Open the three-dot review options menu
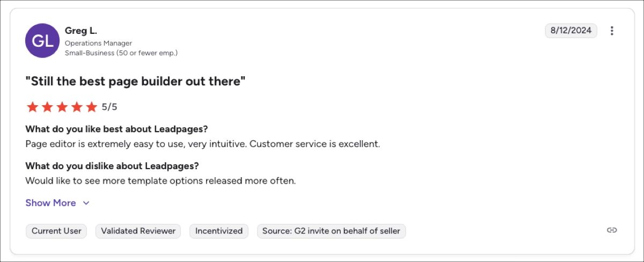This screenshot has width=644, height=262. (x=612, y=31)
